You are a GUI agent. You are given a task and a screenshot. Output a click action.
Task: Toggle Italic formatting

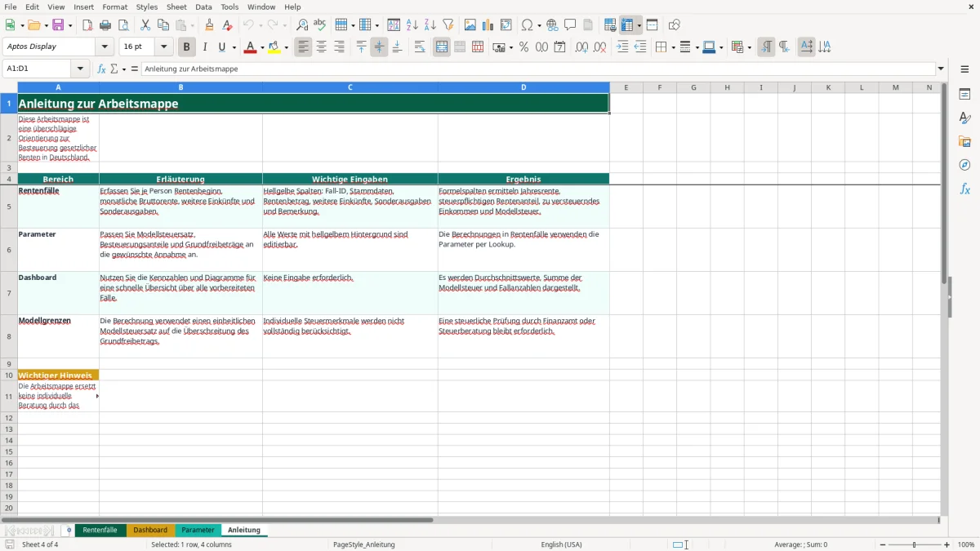click(x=205, y=47)
